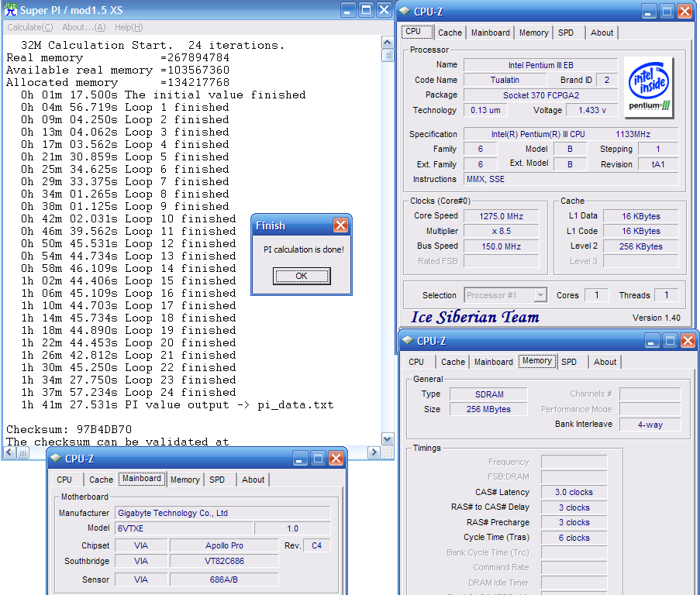Maximize the top CPU-Z processor window
This screenshot has width=700, height=595.
(667, 11)
